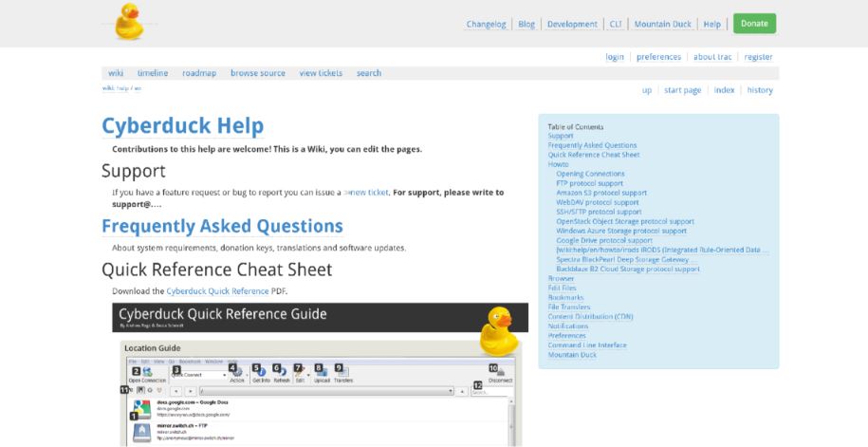Click the Cyberduck Help heading link
This screenshot has height=447, width=868.
pyautogui.click(x=183, y=125)
